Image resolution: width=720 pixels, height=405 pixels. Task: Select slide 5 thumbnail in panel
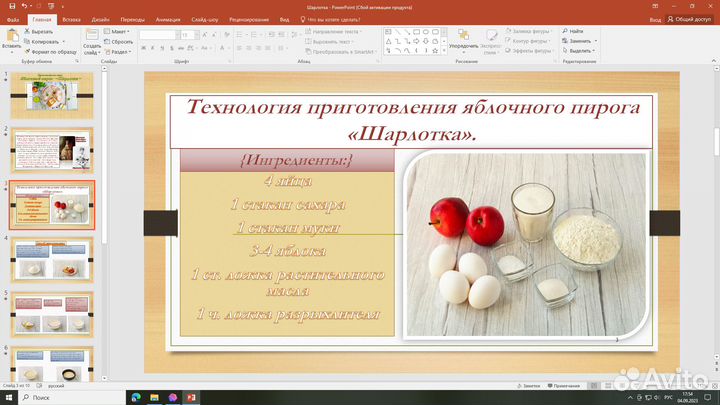(x=52, y=315)
